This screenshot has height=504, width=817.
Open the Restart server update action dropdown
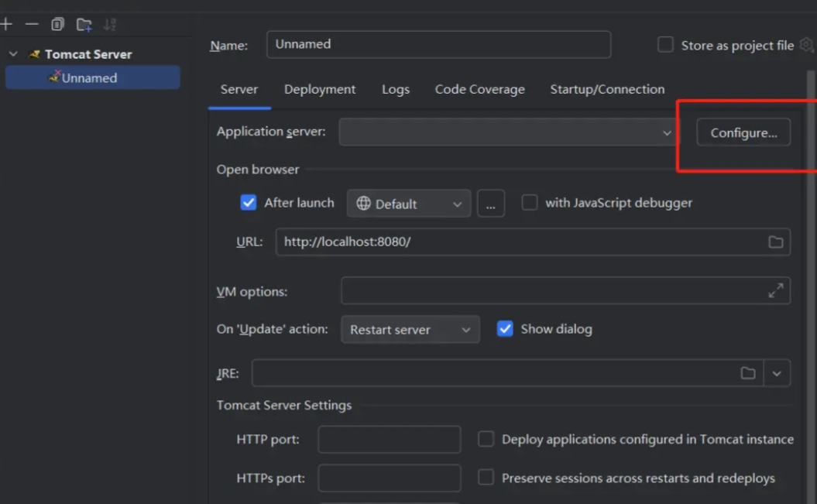coord(410,330)
